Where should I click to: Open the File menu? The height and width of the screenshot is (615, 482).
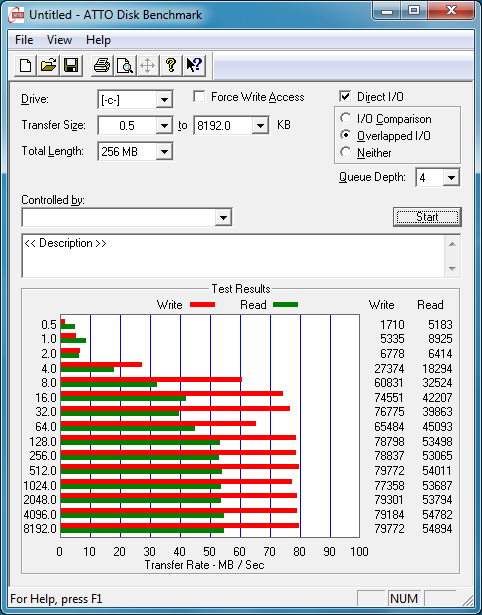[x=24, y=40]
